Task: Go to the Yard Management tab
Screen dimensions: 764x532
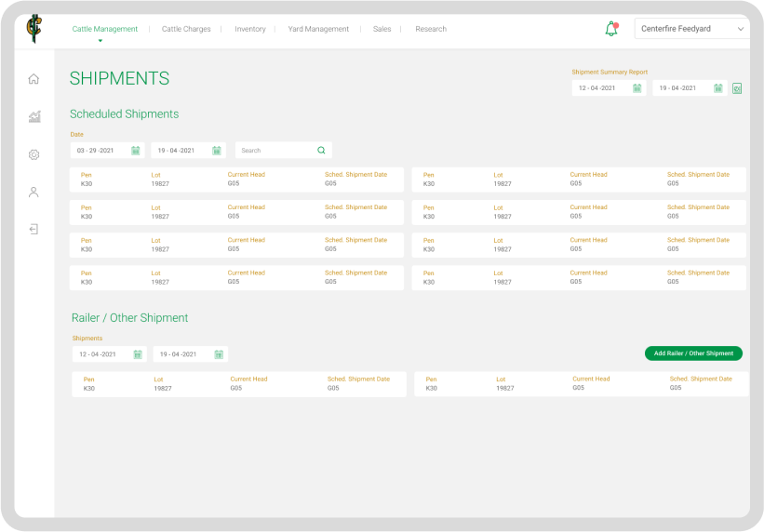Action: [x=318, y=29]
